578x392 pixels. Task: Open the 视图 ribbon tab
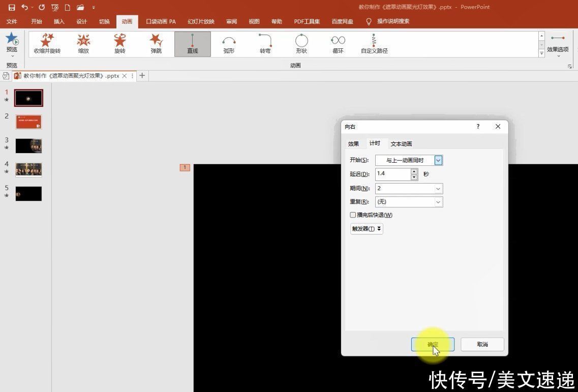254,21
